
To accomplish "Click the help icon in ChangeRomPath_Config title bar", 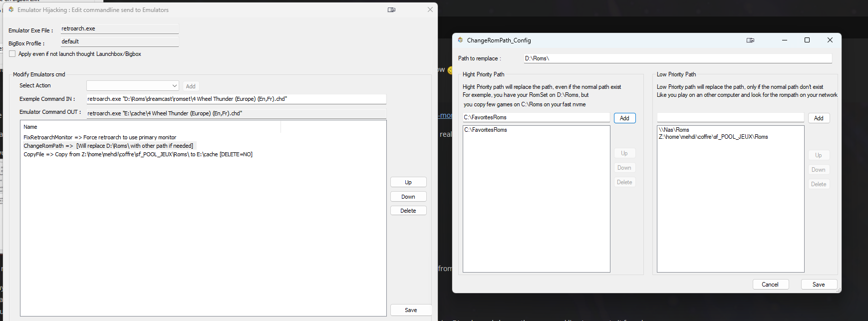I will click(750, 40).
